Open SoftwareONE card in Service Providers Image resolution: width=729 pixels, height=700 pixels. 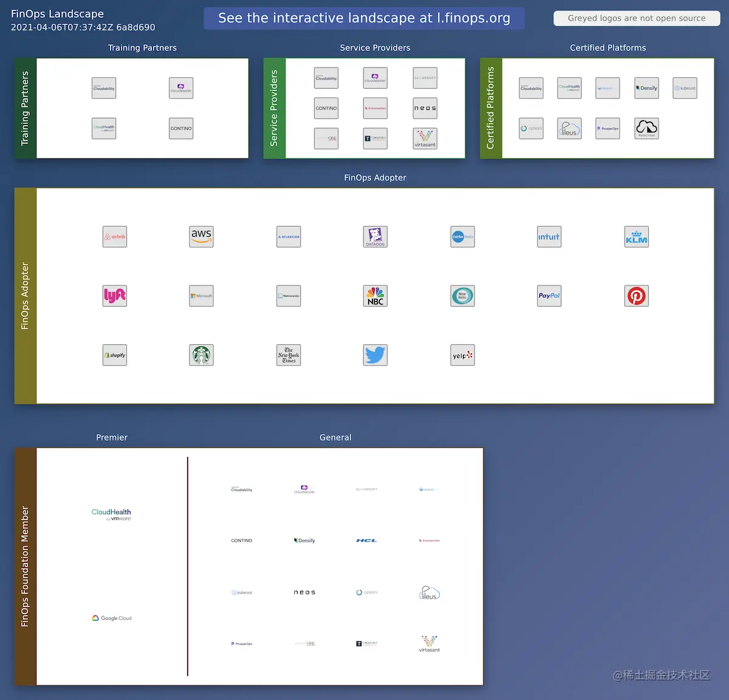click(x=326, y=138)
